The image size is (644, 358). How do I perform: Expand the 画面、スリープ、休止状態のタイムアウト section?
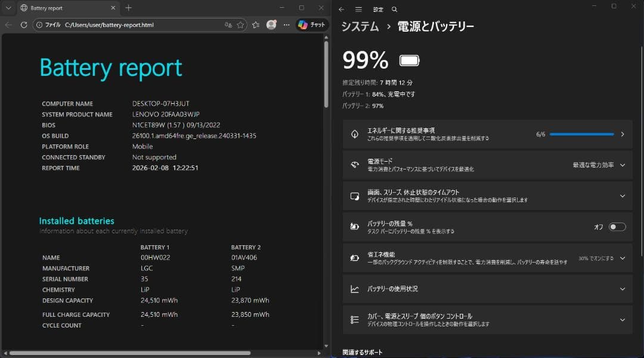(x=623, y=196)
